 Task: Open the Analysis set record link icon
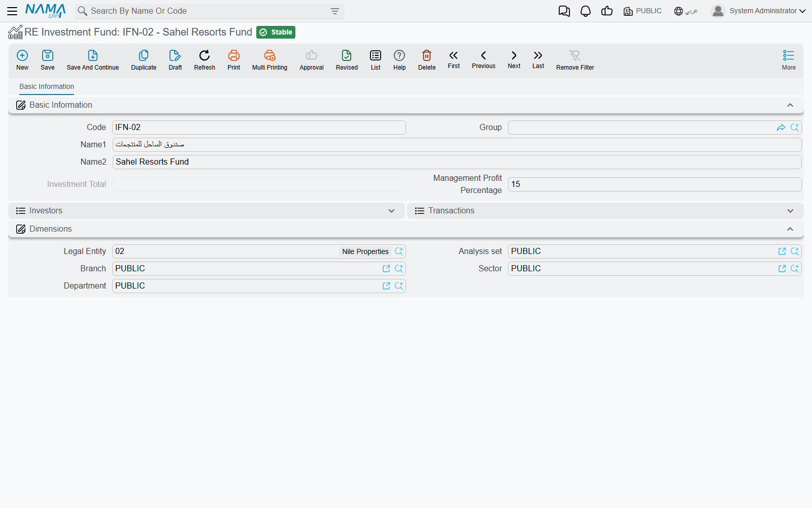(x=782, y=251)
